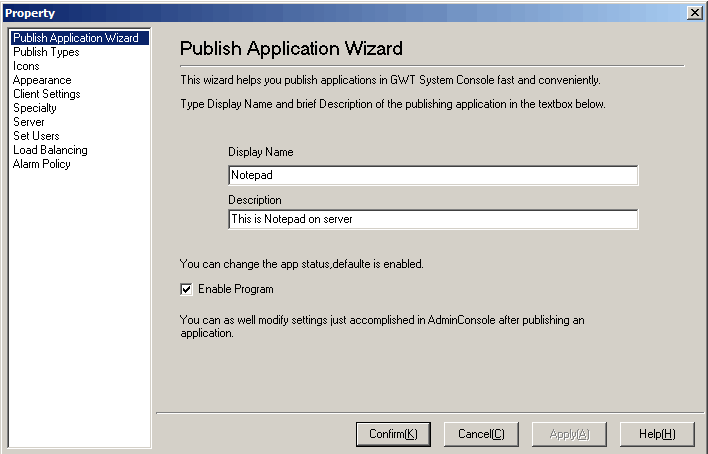The image size is (708, 454).
Task: Open Set Users page
Action: coord(36,136)
